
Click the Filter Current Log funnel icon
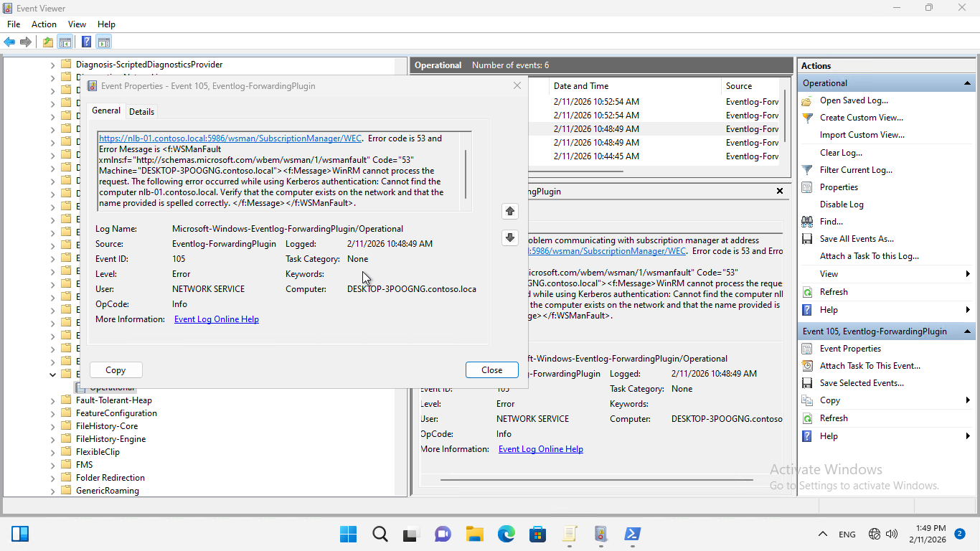click(806, 169)
